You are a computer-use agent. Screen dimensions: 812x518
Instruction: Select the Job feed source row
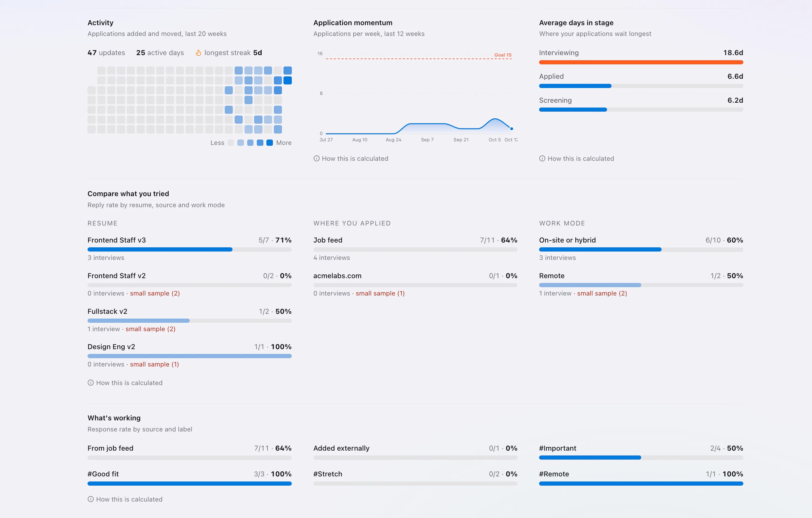coord(415,249)
